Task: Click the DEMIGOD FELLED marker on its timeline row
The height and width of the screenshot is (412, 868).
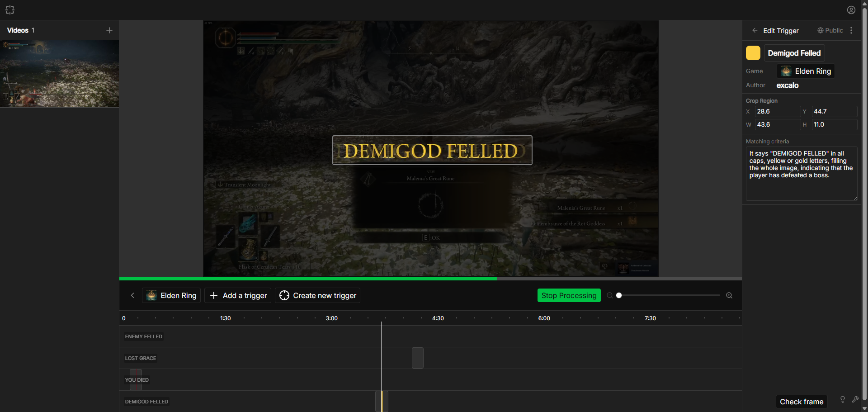Action: click(x=381, y=401)
